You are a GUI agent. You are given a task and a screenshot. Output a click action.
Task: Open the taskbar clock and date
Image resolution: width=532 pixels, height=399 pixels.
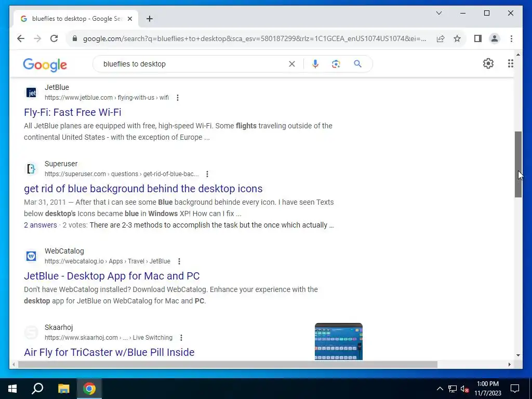tap(487, 389)
